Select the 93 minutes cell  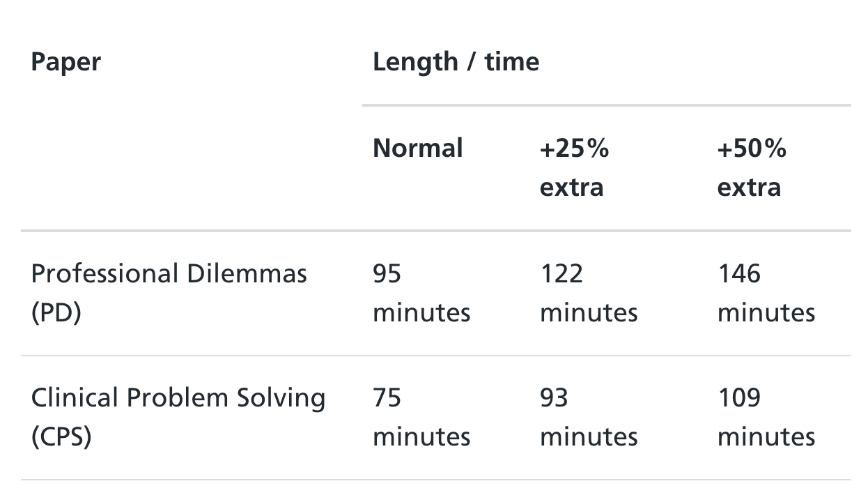[589, 417]
